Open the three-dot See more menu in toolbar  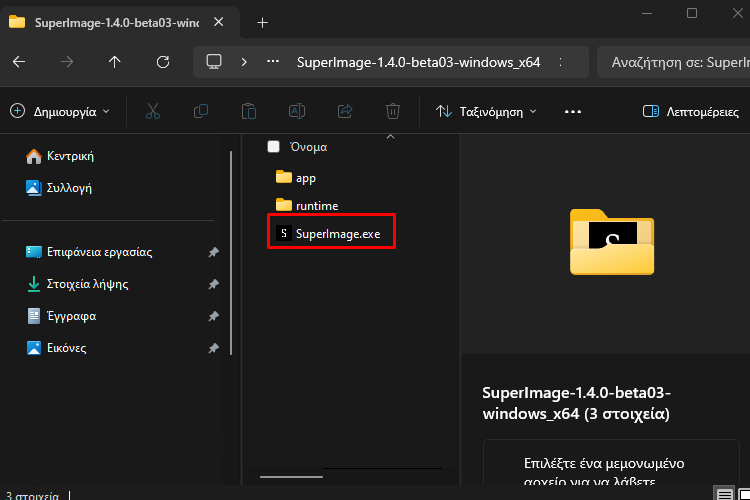573,112
